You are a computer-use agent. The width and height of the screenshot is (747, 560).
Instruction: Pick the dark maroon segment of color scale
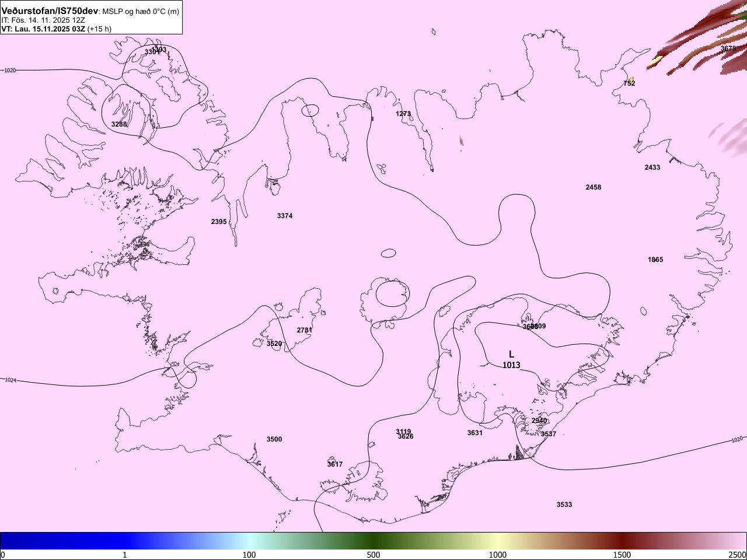click(x=622, y=541)
